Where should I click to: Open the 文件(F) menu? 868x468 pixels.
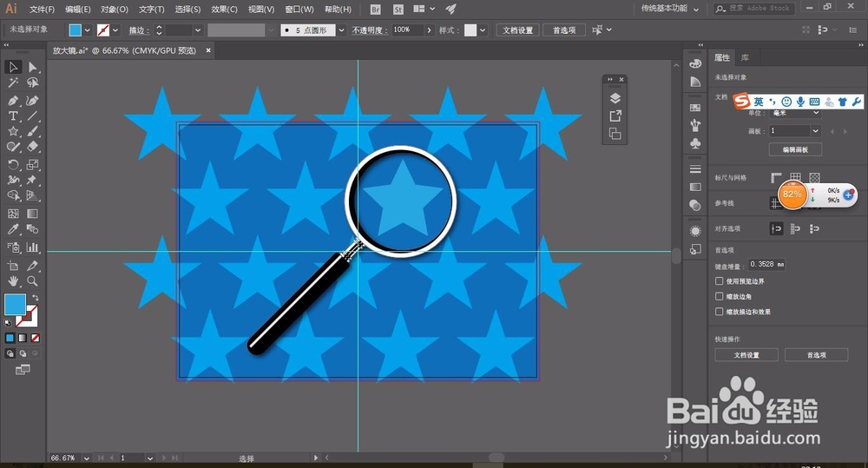[x=42, y=10]
